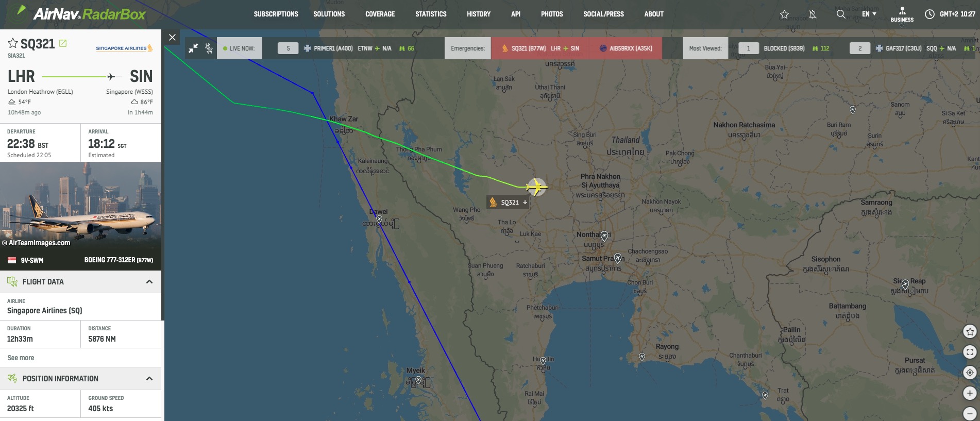Click the Singapore Airlines (SQ) airline name
The width and height of the screenshot is (980, 421).
[45, 311]
